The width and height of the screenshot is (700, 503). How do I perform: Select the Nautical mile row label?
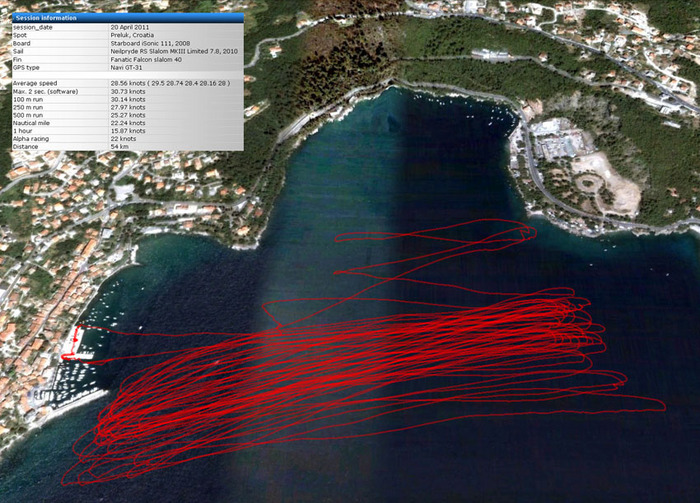pos(30,123)
